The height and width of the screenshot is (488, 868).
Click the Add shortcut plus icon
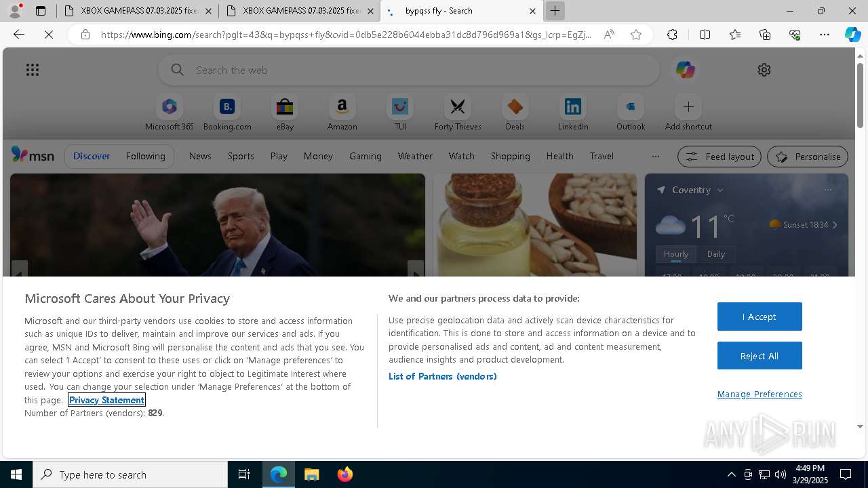pyautogui.click(x=688, y=107)
